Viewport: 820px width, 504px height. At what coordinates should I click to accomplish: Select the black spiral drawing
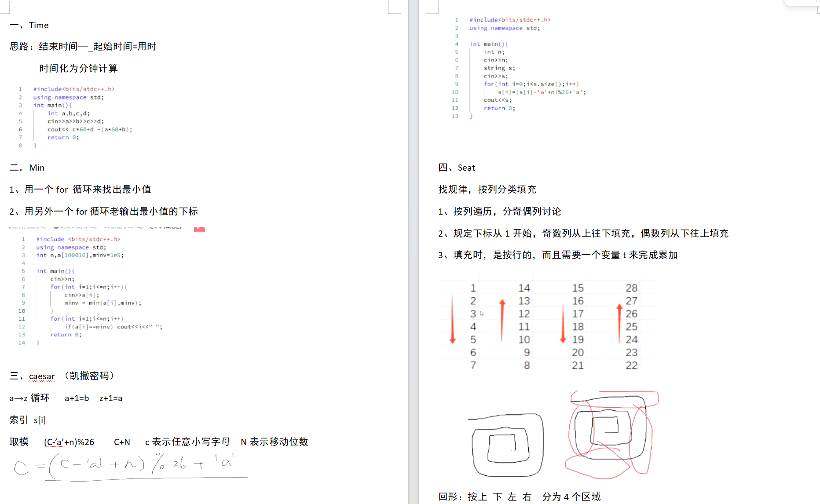click(506, 445)
